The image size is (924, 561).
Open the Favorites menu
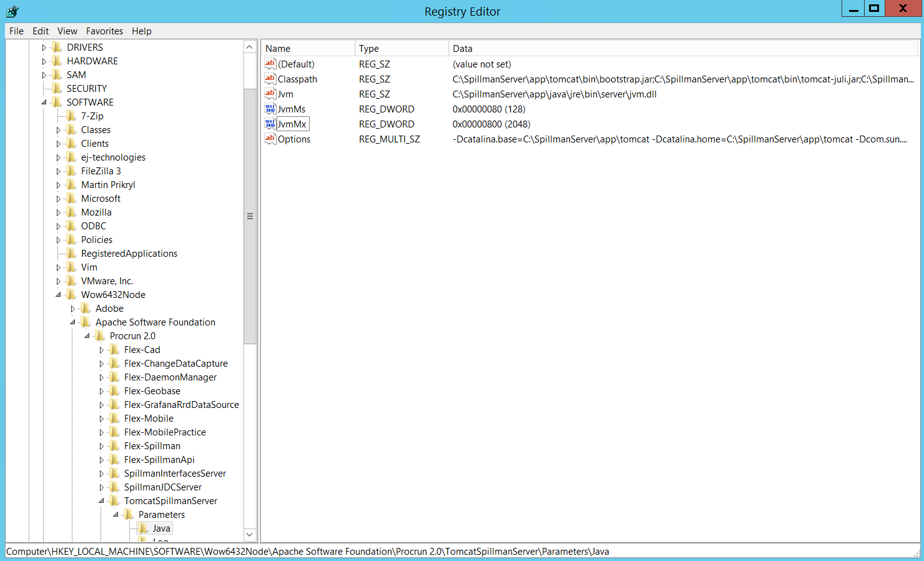(104, 31)
